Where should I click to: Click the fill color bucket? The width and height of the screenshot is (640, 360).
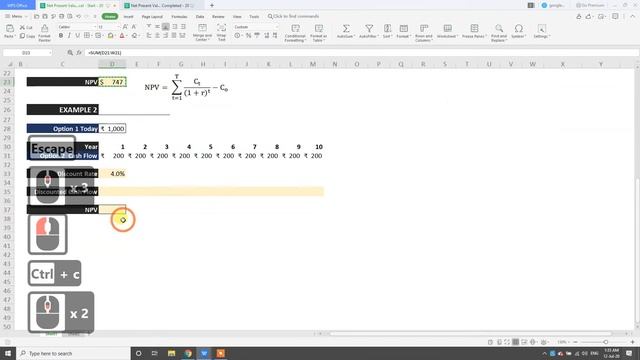click(x=111, y=36)
